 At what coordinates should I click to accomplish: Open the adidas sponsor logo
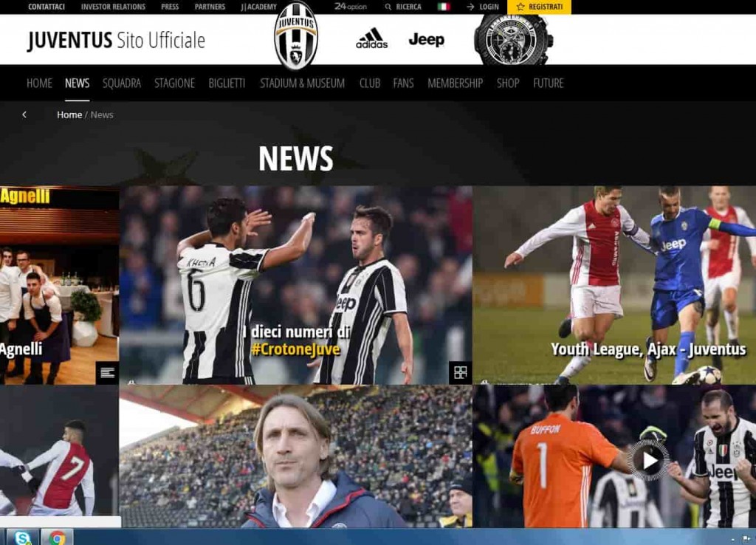coord(372,38)
